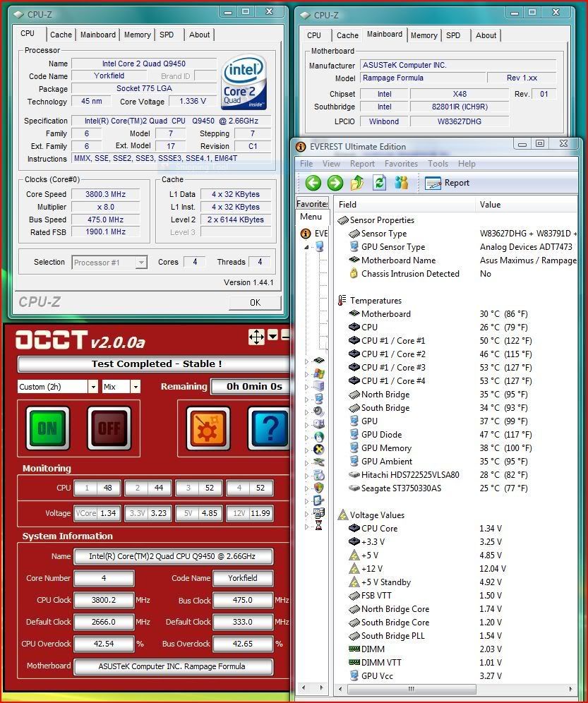Click the Value column header
This screenshot has width=588, height=703.
526,205
